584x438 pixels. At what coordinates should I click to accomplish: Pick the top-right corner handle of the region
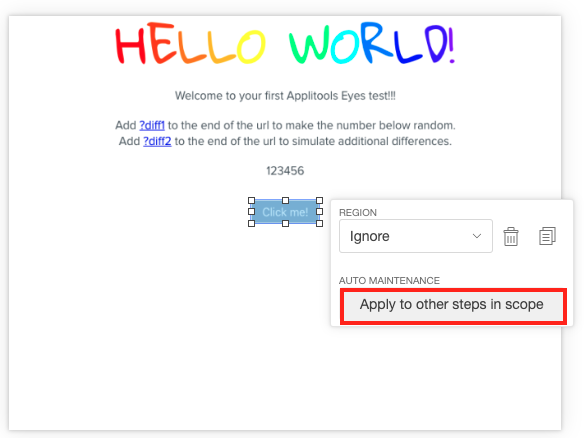320,200
